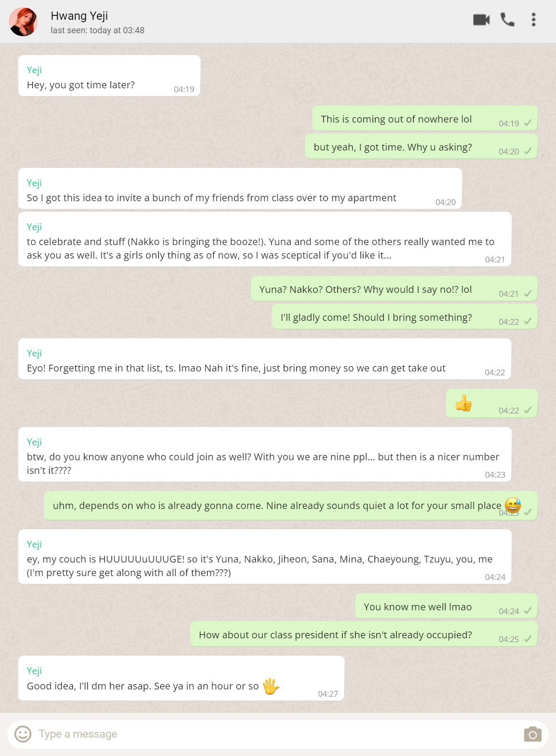
Task: Select the "Eyo! Forgetting me" message
Action: 236,368
